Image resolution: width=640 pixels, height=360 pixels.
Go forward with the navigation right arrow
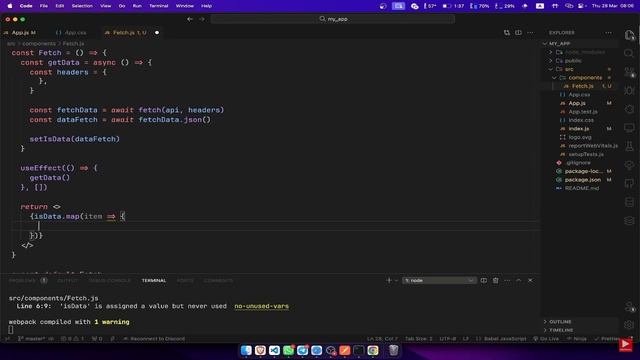click(x=202, y=19)
